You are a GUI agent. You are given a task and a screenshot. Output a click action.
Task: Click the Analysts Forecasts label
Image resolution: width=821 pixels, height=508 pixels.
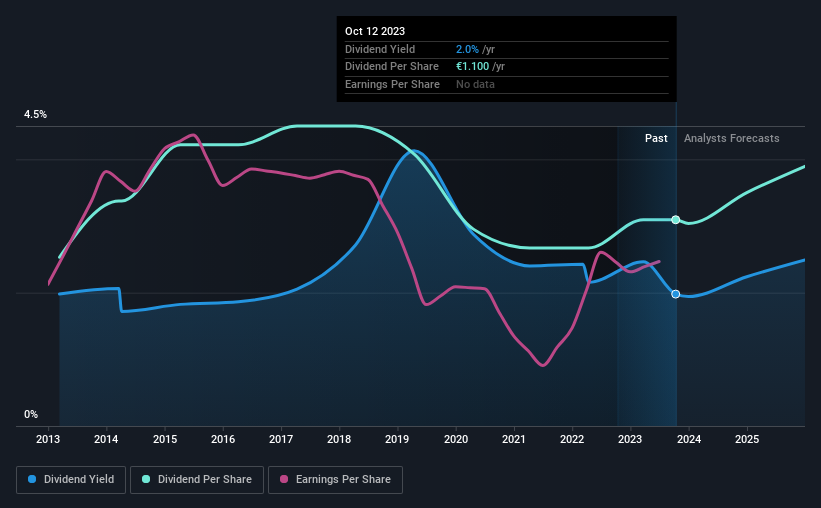pyautogui.click(x=731, y=138)
